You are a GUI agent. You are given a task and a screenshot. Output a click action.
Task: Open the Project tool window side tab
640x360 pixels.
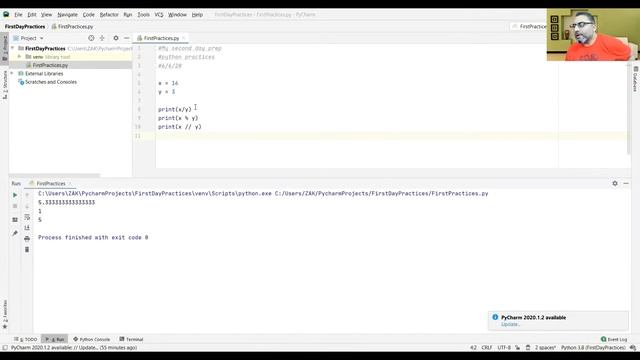pos(4,48)
